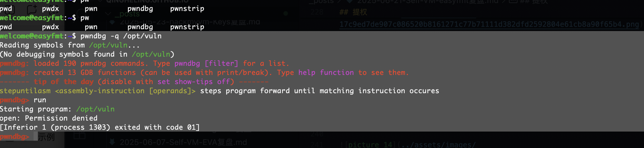The image size is (644, 148).
Task: Click line number 228 in the editor gutter
Action: (x=317, y=12)
